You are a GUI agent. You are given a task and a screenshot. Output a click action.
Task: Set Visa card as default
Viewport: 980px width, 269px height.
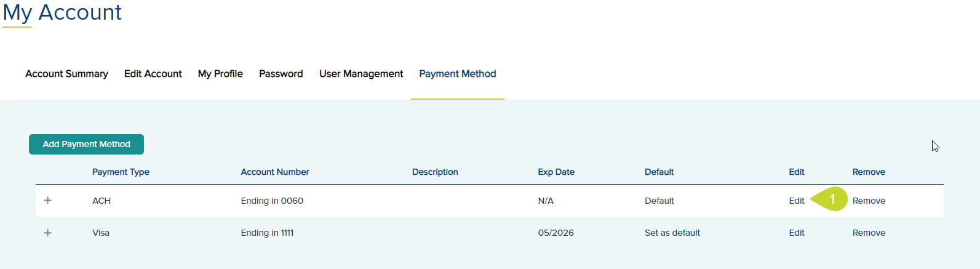(x=672, y=233)
